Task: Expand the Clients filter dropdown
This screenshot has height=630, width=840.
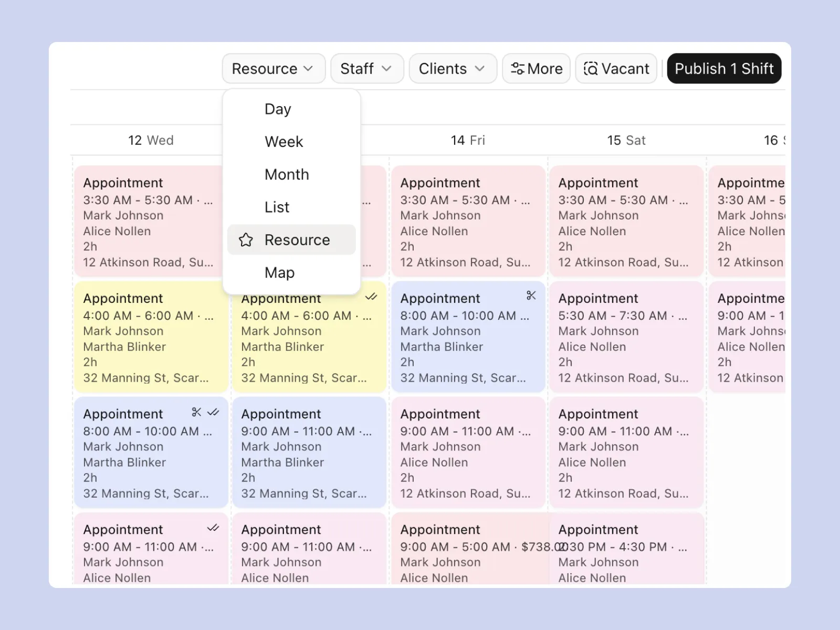Action: click(453, 69)
